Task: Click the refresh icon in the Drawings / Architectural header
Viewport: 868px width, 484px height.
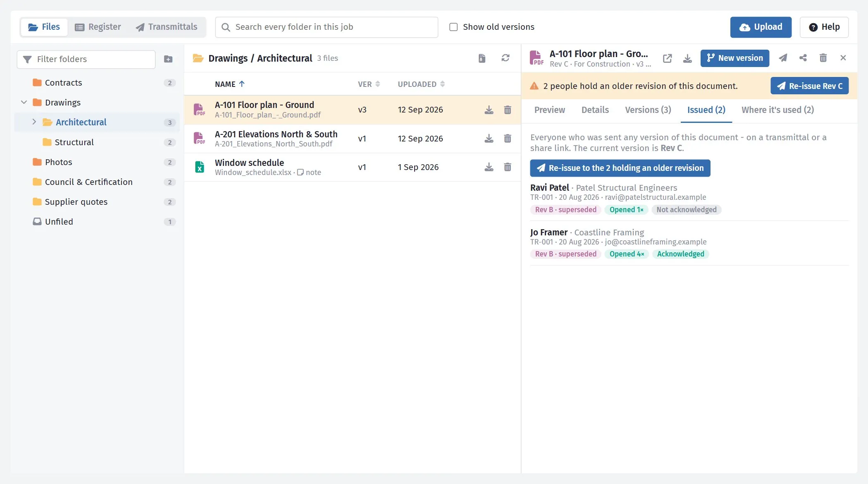Action: click(x=505, y=58)
